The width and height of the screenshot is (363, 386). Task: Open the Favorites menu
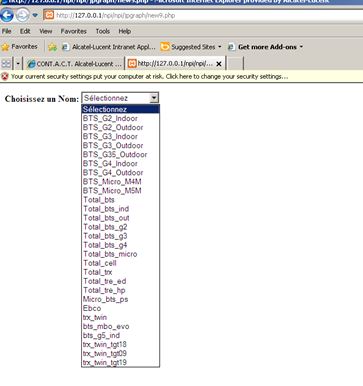74,31
